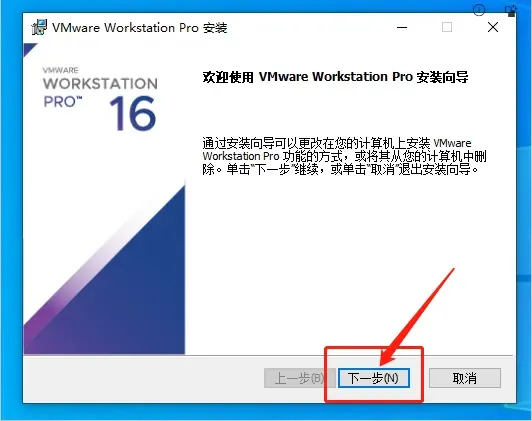The height and width of the screenshot is (421, 532).
Task: Click the description paragraph starting with 通过安装向导
Action: [344, 156]
